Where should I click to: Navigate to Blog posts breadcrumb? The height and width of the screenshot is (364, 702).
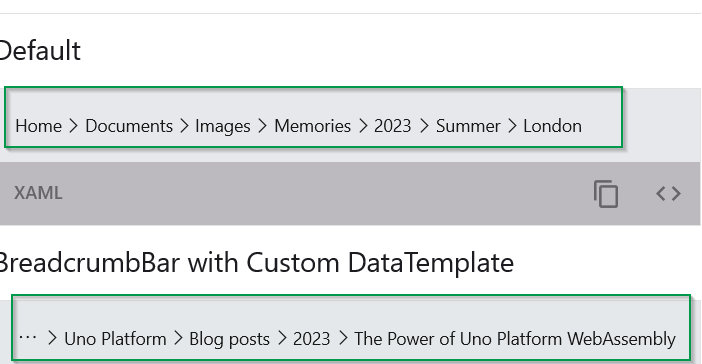tap(229, 339)
